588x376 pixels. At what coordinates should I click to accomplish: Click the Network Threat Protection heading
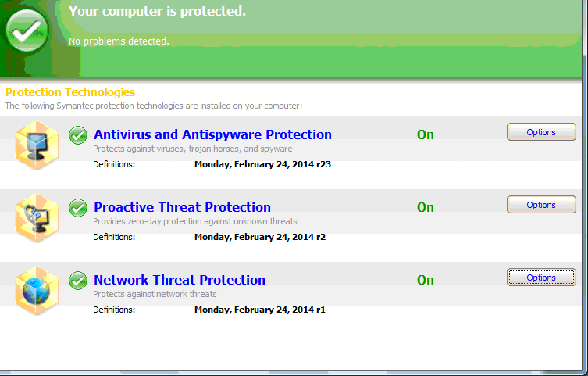pos(180,280)
